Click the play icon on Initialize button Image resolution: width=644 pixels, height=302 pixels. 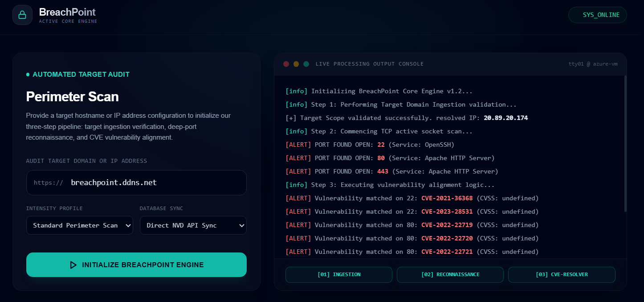point(73,265)
